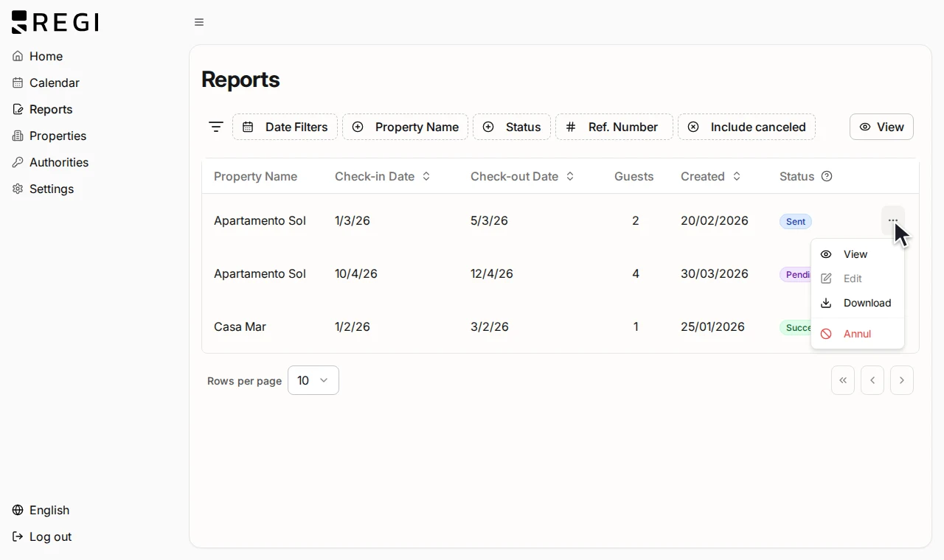The width and height of the screenshot is (944, 560).
Task: Open the View columns options button
Action: [881, 127]
